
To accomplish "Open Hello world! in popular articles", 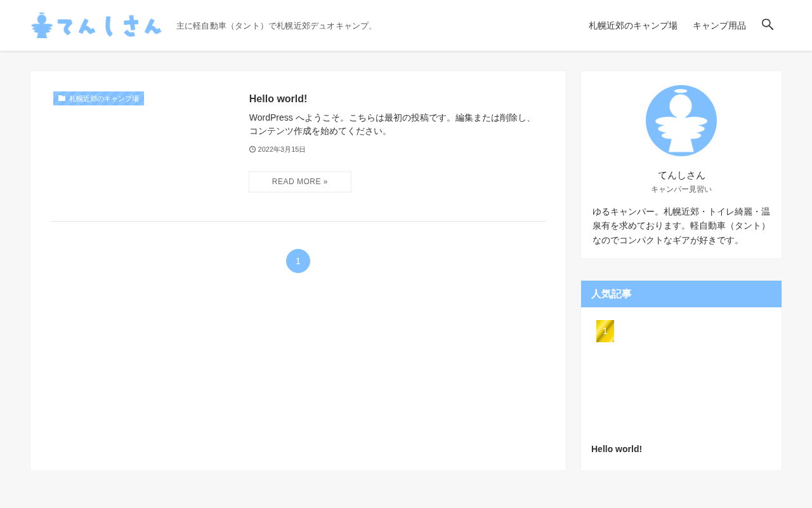I will (617, 449).
